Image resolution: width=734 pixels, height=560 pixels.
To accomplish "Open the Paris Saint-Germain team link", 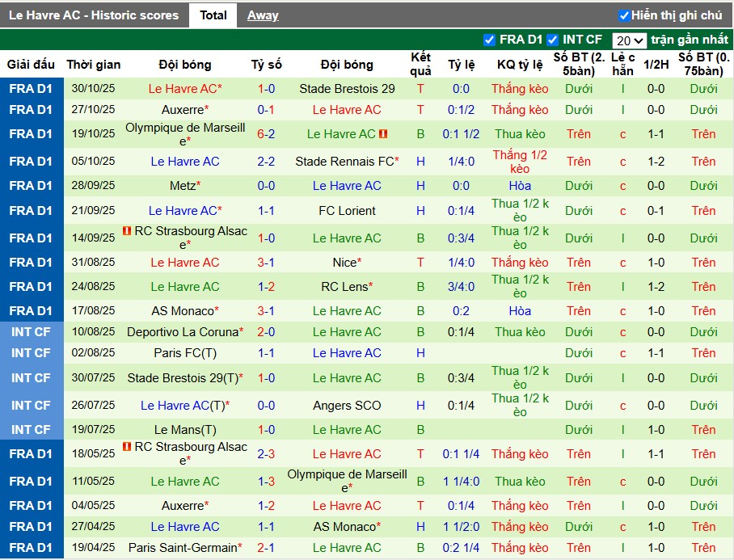I will tap(183, 548).
